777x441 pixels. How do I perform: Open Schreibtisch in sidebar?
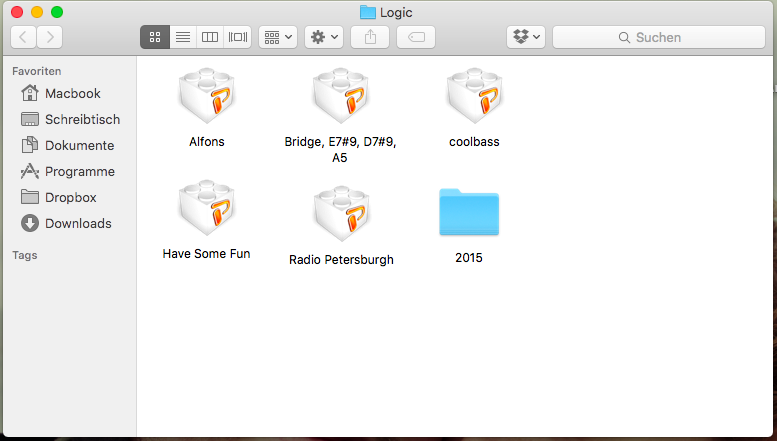click(x=70, y=119)
